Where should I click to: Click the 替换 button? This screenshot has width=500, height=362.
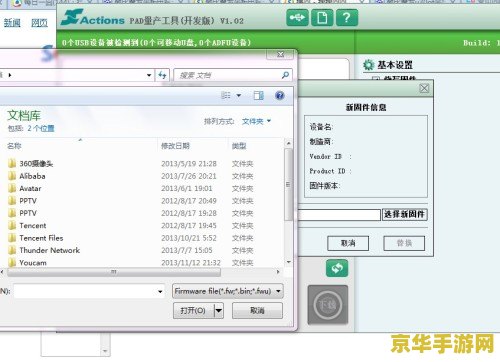(404, 243)
